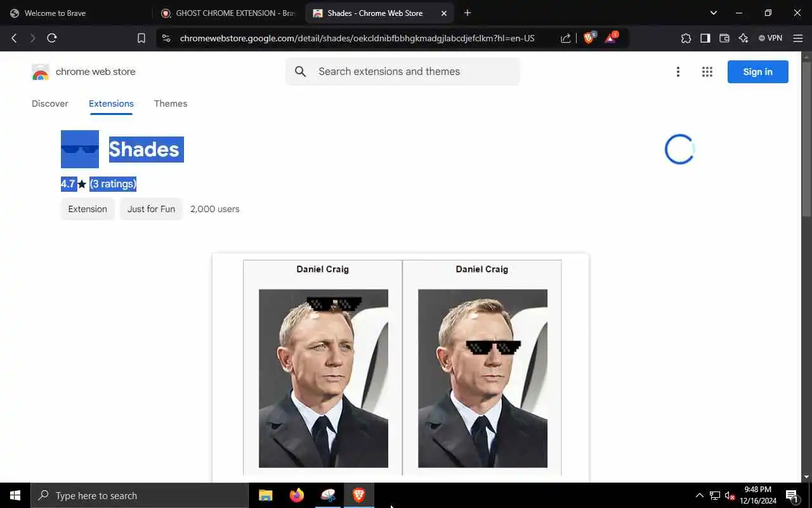This screenshot has height=508, width=812.
Task: Open the Brave Wallet icon
Action: pyautogui.click(x=724, y=38)
